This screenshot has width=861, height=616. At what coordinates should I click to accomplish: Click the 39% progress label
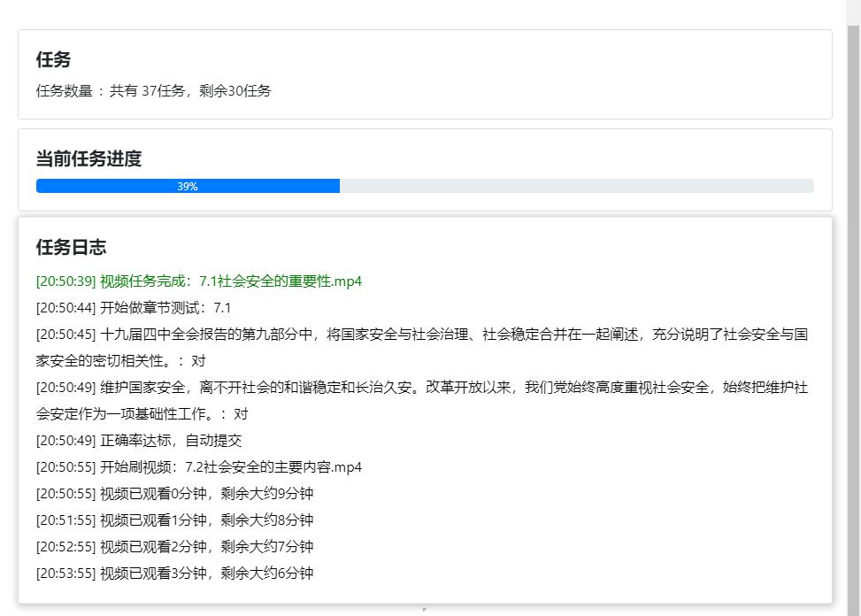(188, 187)
